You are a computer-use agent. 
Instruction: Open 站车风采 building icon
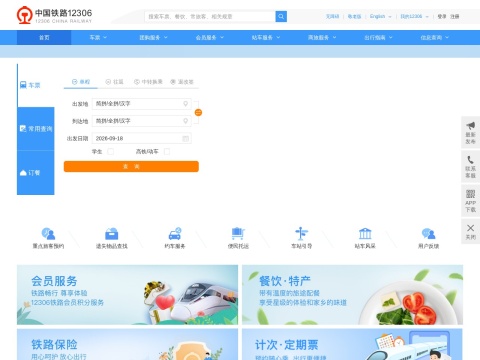(x=365, y=234)
